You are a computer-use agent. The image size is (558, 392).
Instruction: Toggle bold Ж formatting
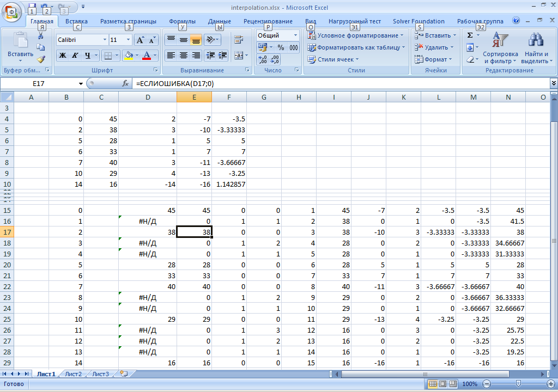[63, 56]
